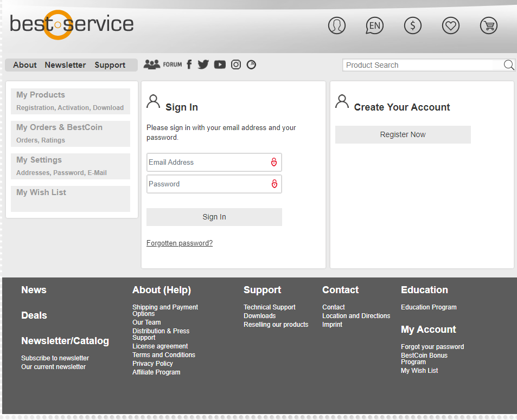Open the EN language selector icon

click(374, 25)
